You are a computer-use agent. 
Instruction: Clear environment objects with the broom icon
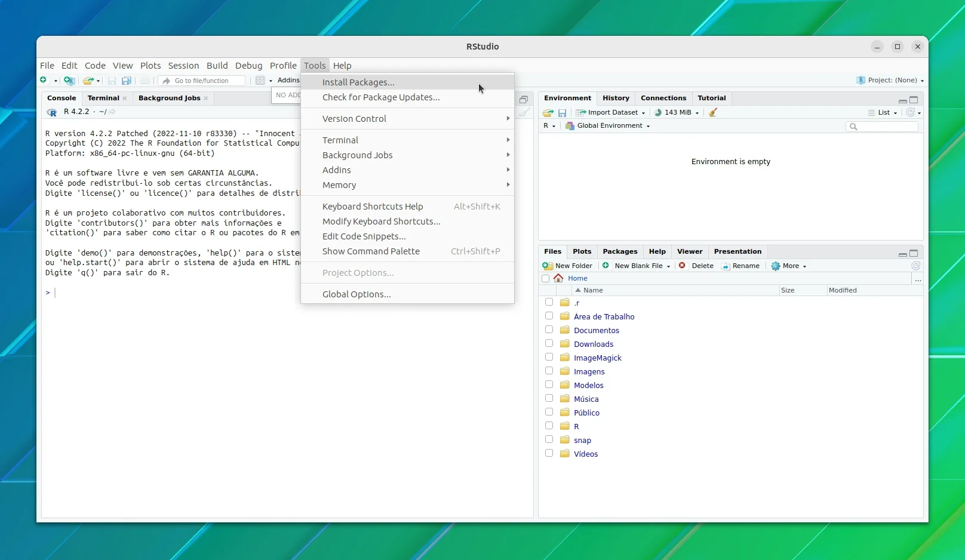tap(712, 112)
